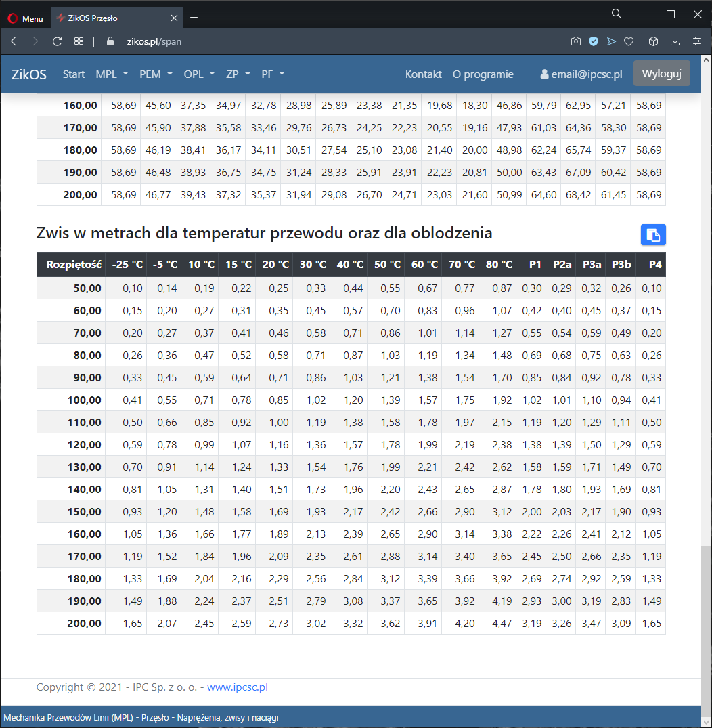Open browser easy setup sliders icon

[x=696, y=41]
